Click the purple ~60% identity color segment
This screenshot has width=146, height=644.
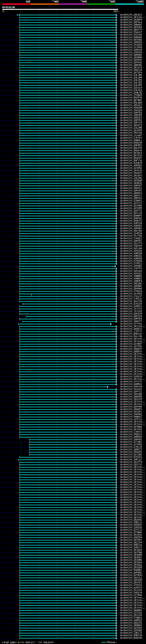(73, 4)
